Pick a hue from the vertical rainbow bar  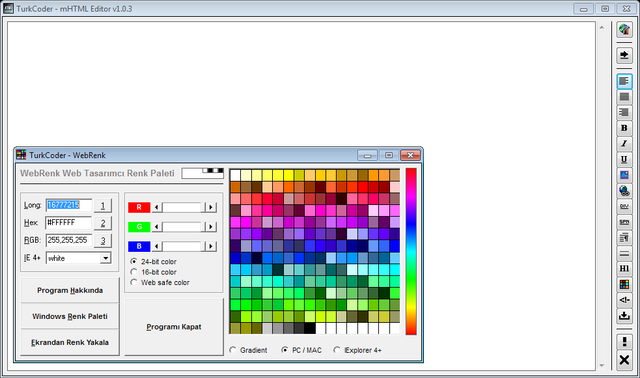click(x=411, y=251)
